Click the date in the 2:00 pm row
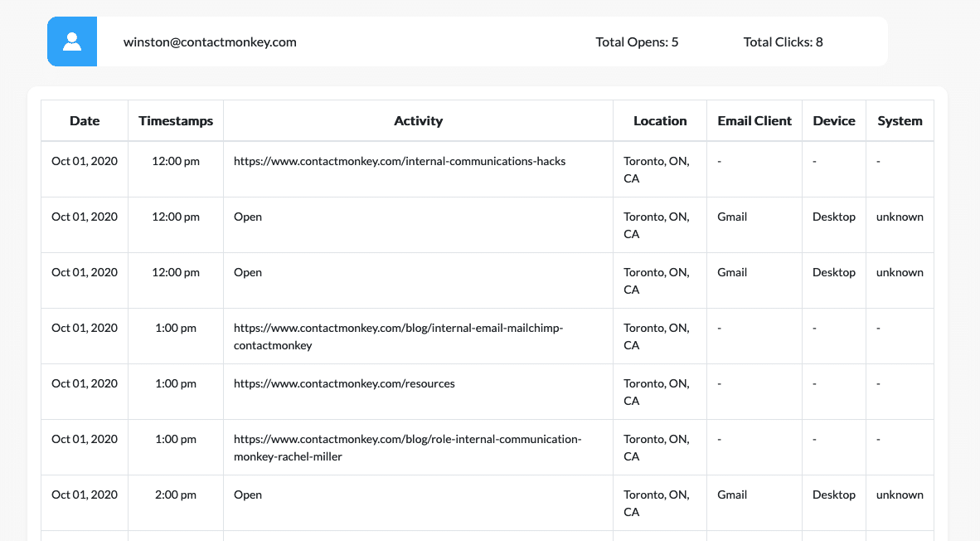The width and height of the screenshot is (980, 541). coord(85,495)
